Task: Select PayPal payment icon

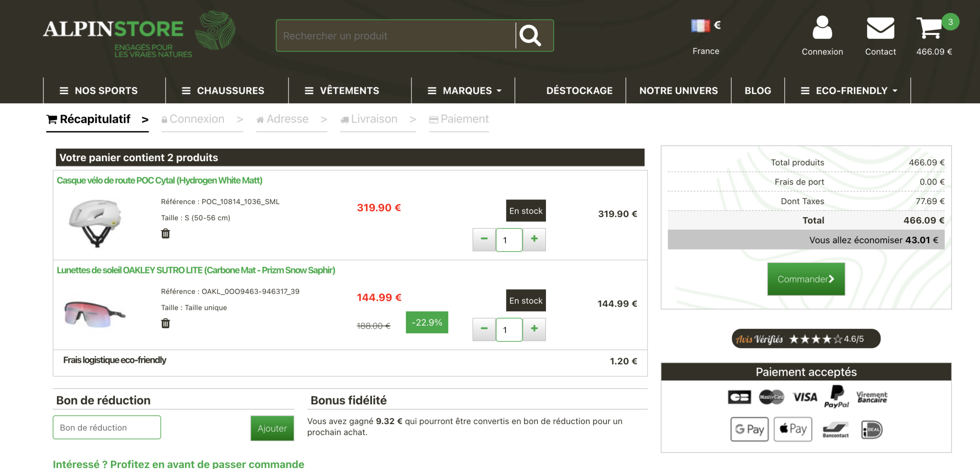Action: click(837, 397)
